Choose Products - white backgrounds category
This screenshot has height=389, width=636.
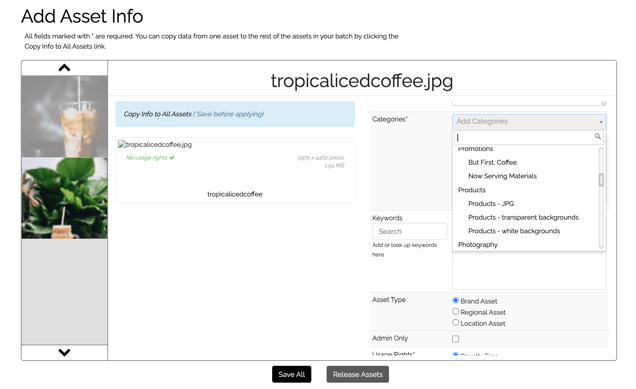click(514, 231)
